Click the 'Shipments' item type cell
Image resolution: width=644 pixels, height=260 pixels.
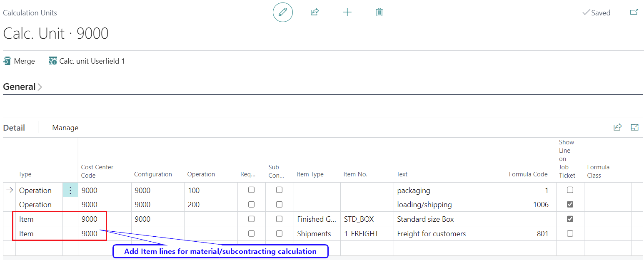[x=317, y=234]
